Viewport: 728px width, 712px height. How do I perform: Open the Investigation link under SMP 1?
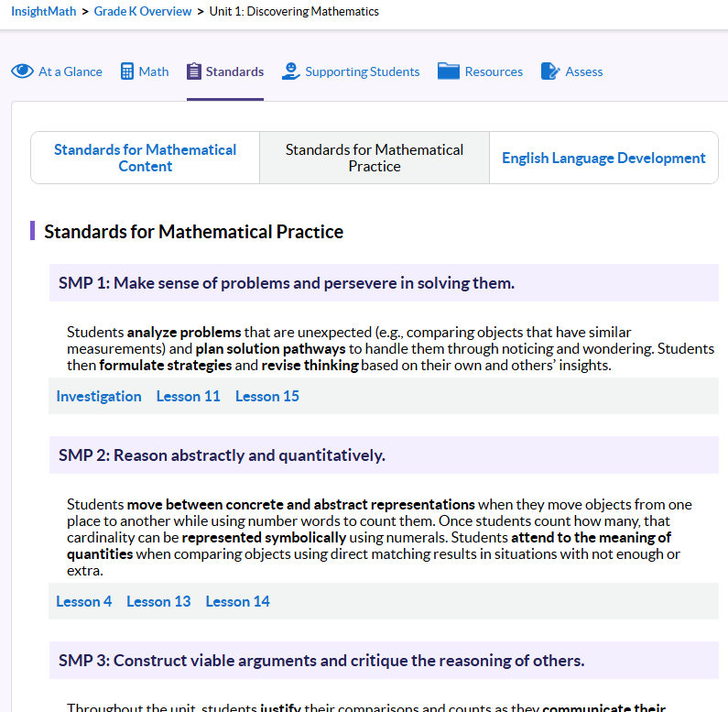(99, 397)
